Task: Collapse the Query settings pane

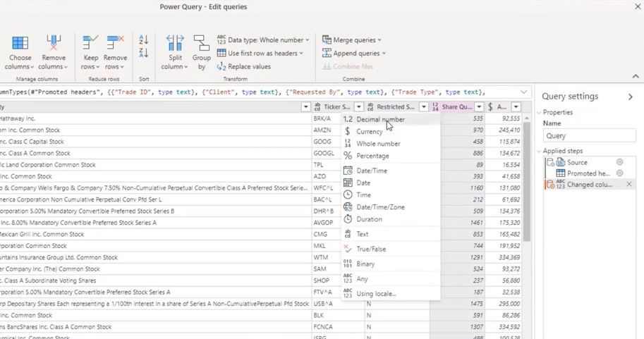Action: click(631, 97)
